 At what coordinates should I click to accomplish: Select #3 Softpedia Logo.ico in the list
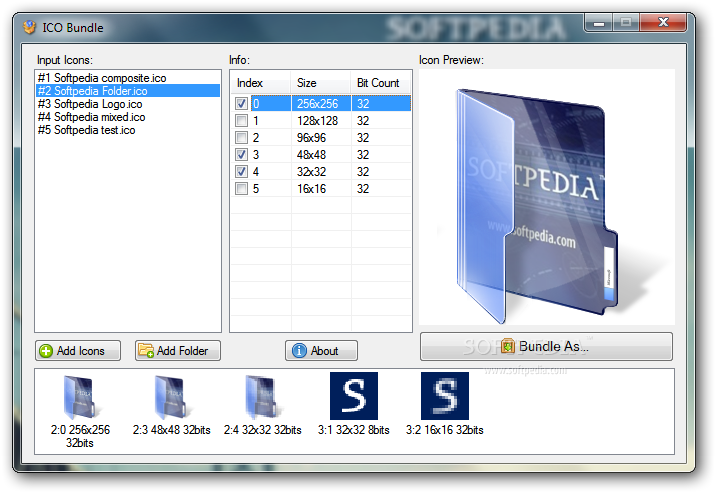[x=127, y=104]
